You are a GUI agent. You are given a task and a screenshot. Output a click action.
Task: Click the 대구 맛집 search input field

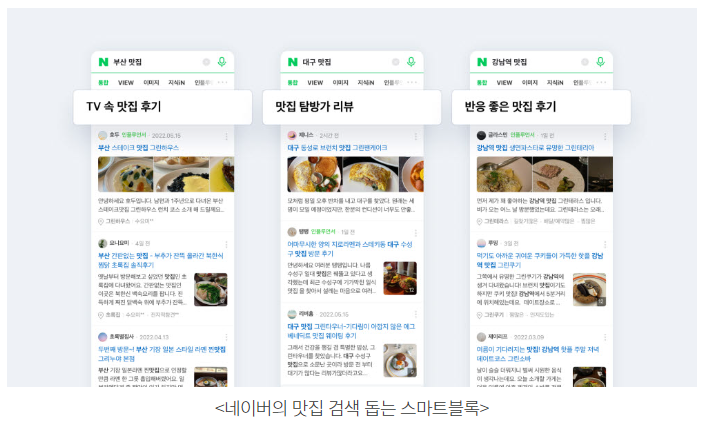point(345,62)
